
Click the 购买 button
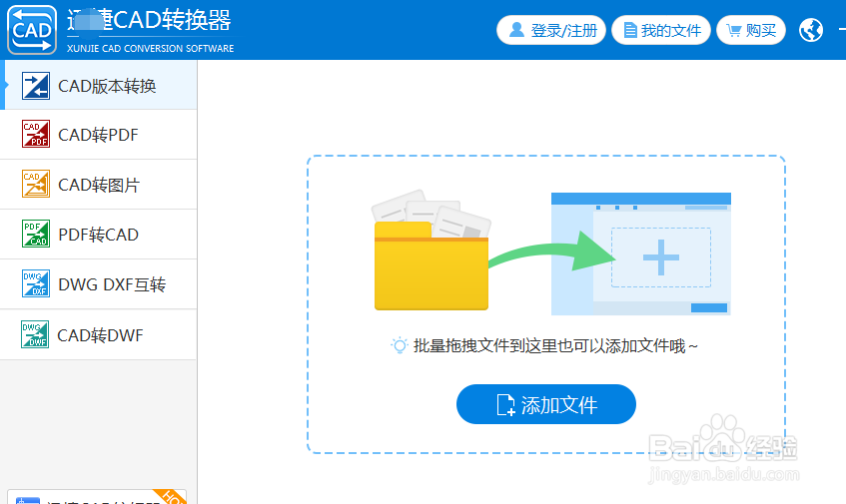750,30
